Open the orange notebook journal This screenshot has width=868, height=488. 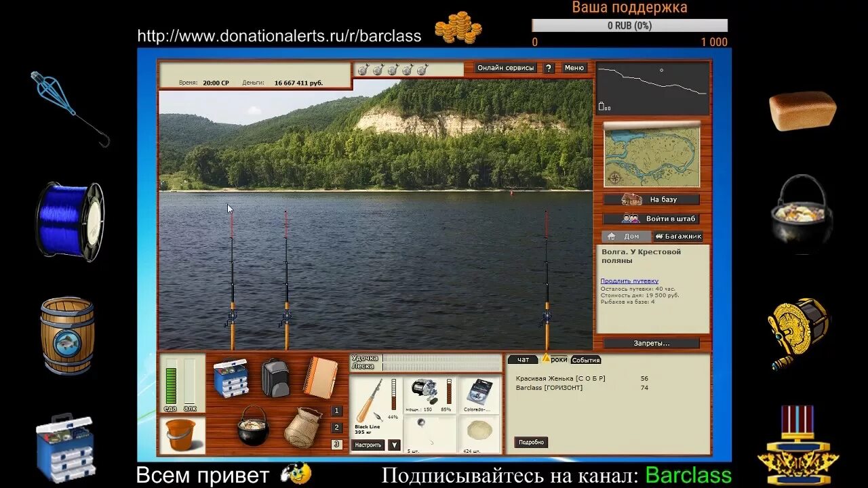320,377
